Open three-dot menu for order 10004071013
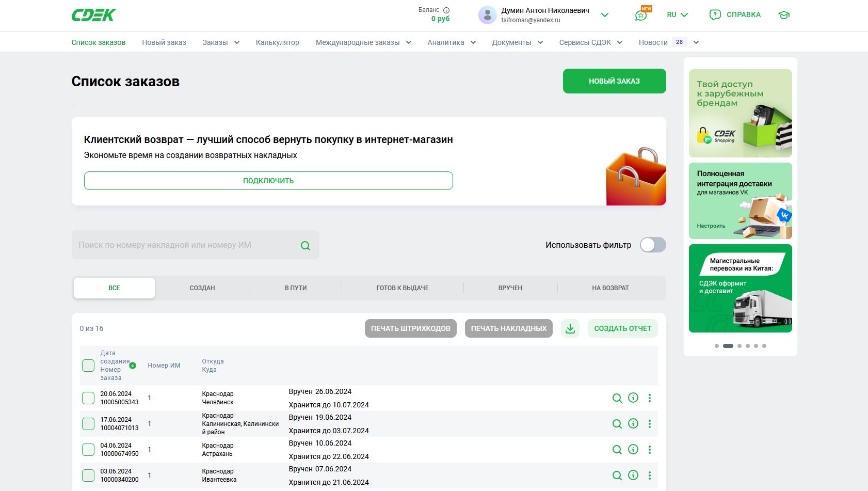This screenshot has width=868, height=491. pos(650,424)
